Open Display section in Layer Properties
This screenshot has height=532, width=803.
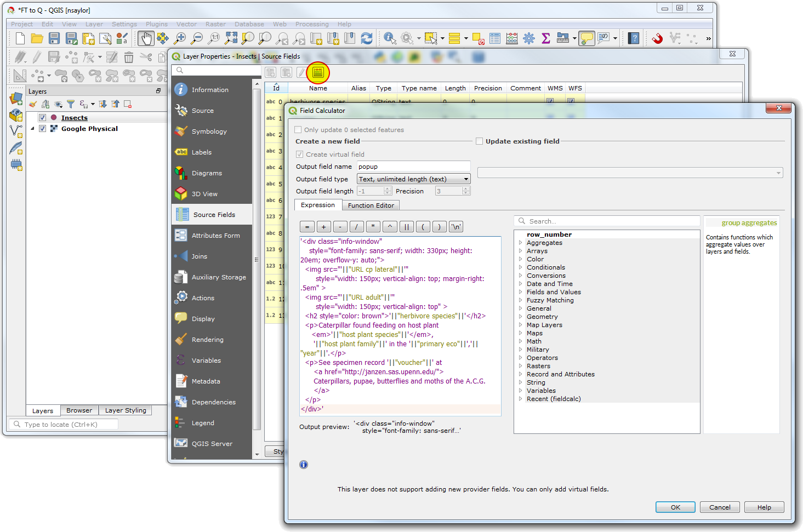point(212,319)
